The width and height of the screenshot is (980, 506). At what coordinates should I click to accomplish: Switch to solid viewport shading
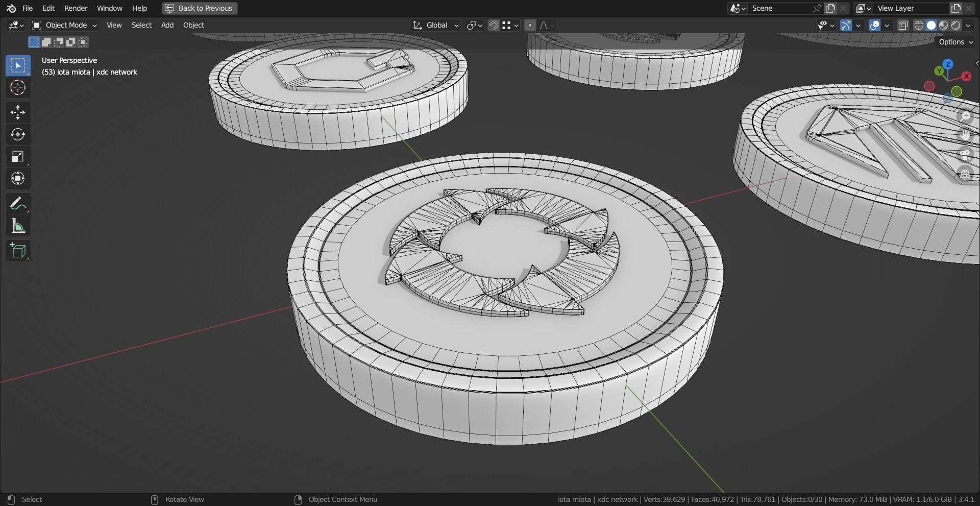point(931,25)
